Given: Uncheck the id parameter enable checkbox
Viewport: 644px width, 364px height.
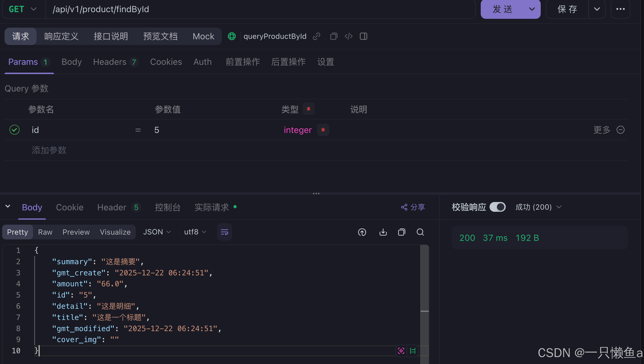Looking at the screenshot, I should pyautogui.click(x=15, y=130).
